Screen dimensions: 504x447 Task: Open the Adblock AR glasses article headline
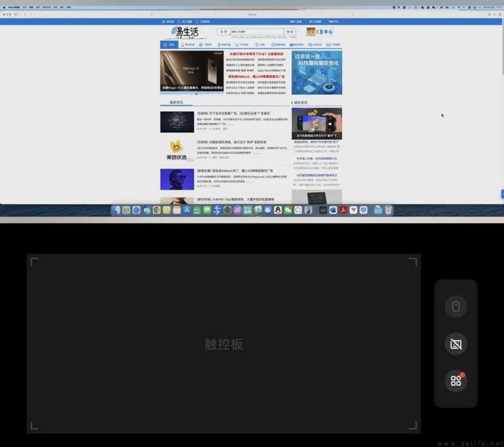click(235, 171)
